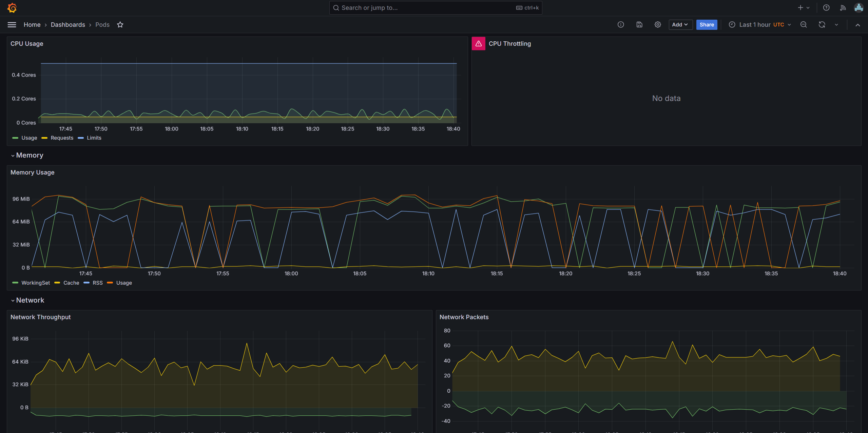Screen dimensions: 868x433
Task: Expand the new item dropdown arrow
Action: click(808, 7)
